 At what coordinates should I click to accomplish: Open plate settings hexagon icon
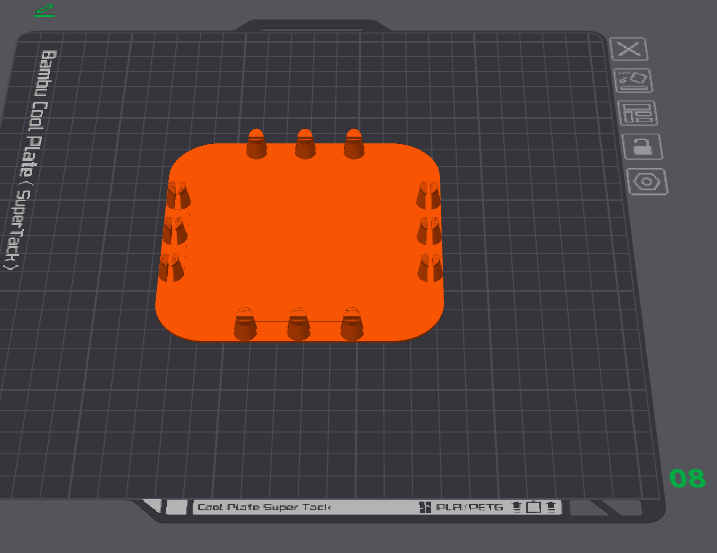click(647, 182)
